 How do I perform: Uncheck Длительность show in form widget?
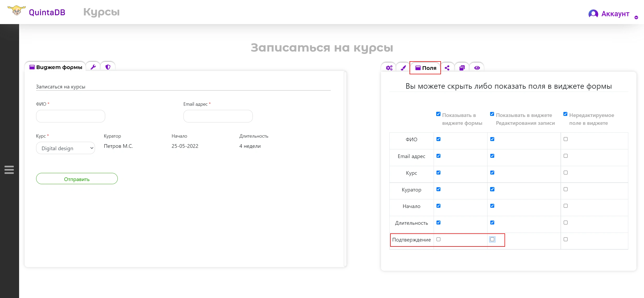[x=439, y=223]
